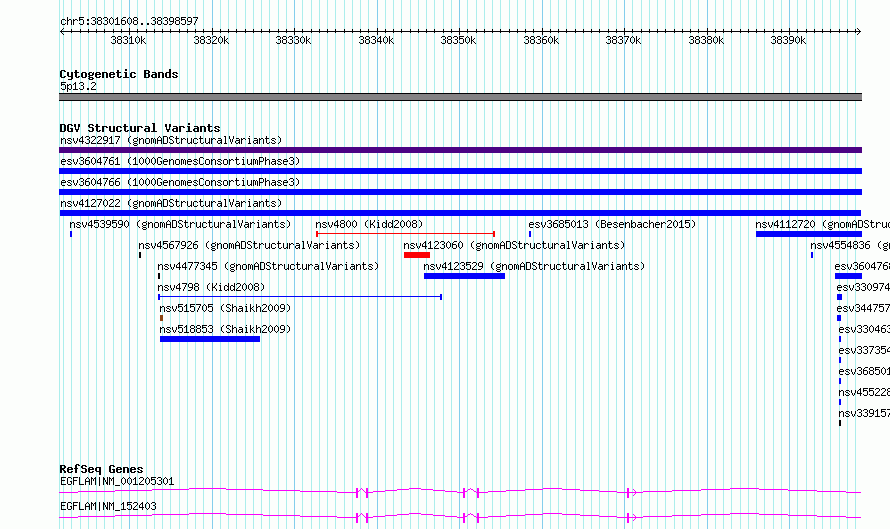Image resolution: width=890 pixels, height=529 pixels.
Task: Click the 38390k ruler tick label
Action: pyautogui.click(x=788, y=40)
